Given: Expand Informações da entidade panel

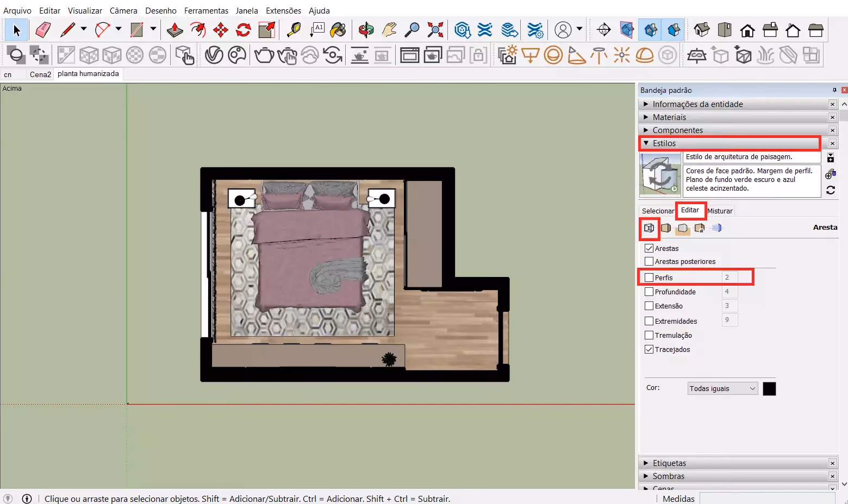Looking at the screenshot, I should pyautogui.click(x=738, y=104).
